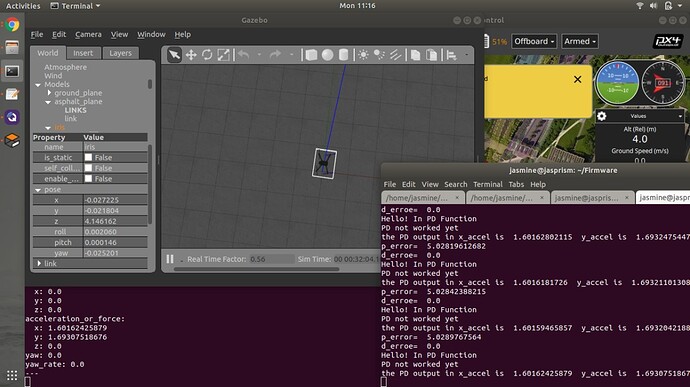The height and width of the screenshot is (387, 690).
Task: Activate the rotate mode tool
Action: pos(207,55)
